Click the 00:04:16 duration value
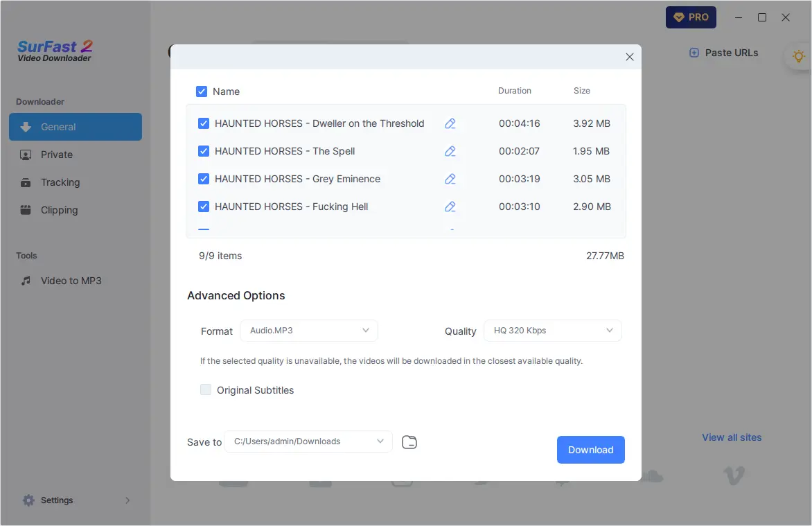 (520, 123)
